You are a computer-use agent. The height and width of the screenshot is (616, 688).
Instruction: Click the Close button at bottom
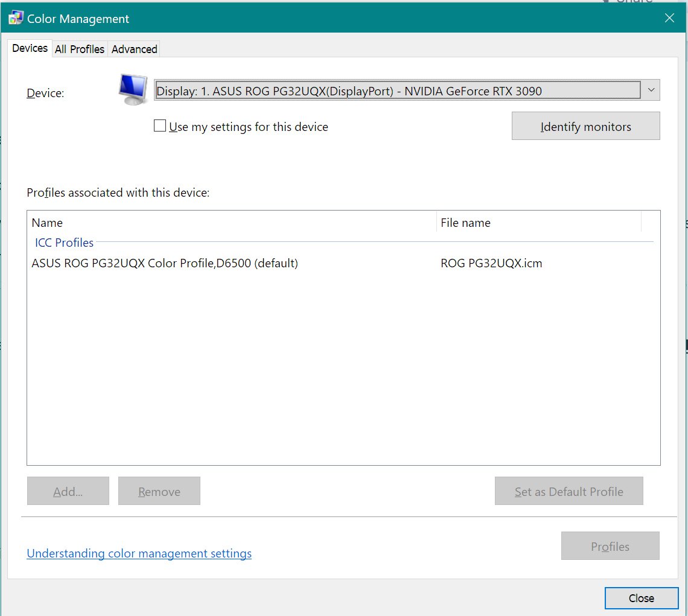(x=641, y=598)
